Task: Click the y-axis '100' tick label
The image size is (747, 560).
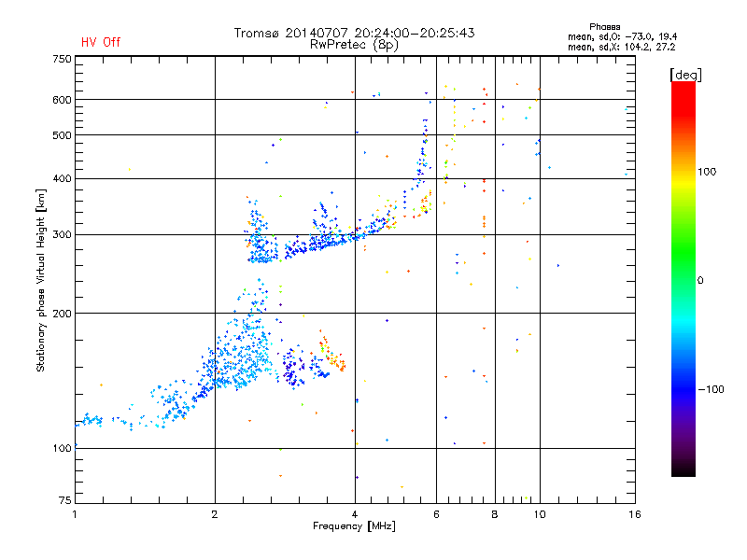Action: [62, 449]
